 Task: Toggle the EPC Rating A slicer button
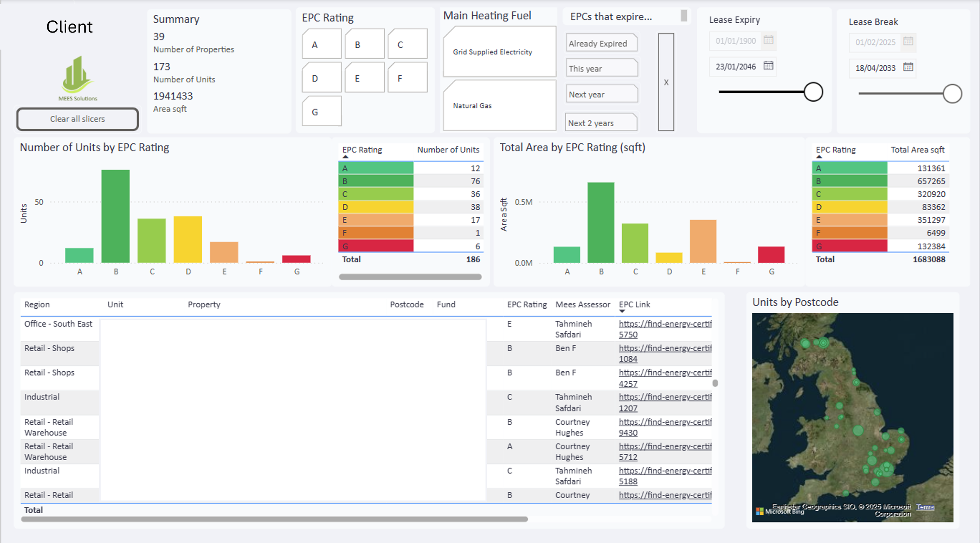tap(321, 44)
